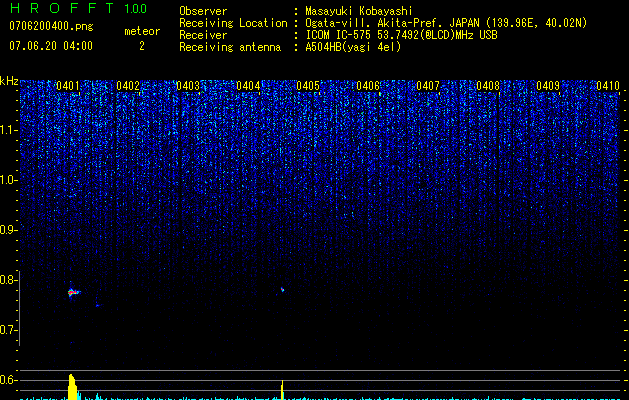Click the 0408 time marker

[x=488, y=86]
